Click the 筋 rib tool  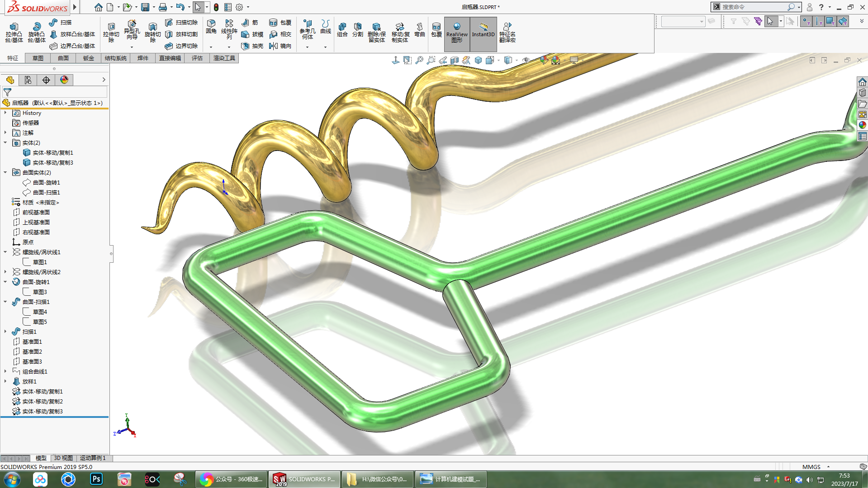point(250,22)
